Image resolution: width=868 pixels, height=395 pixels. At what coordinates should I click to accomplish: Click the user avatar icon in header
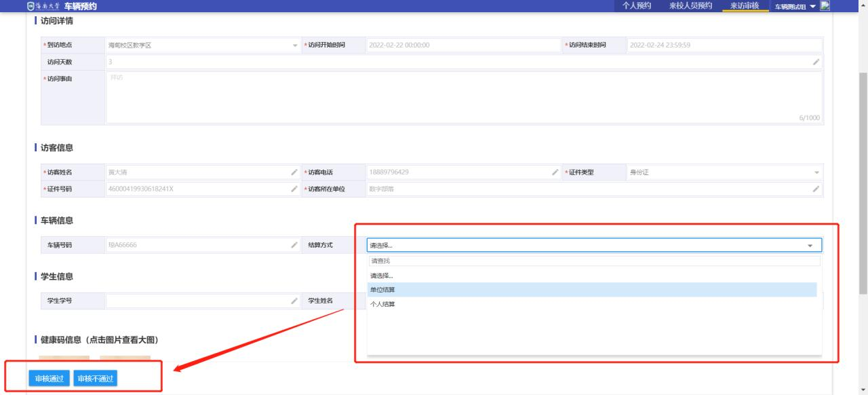825,6
